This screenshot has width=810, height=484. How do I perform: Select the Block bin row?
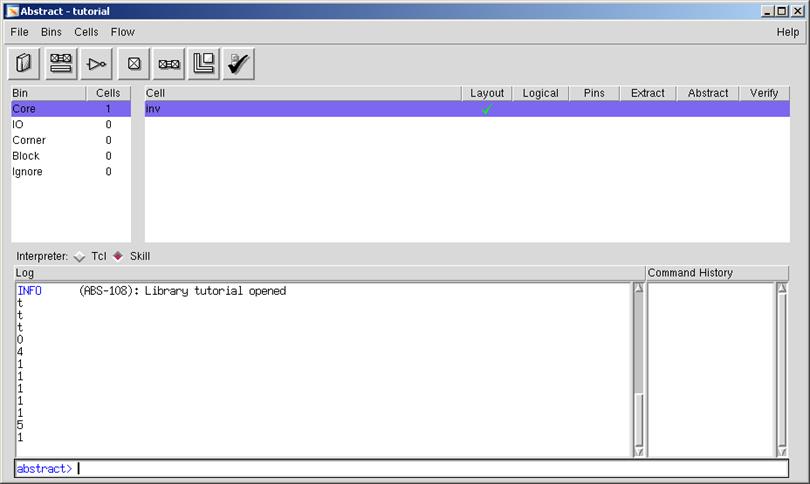26,156
